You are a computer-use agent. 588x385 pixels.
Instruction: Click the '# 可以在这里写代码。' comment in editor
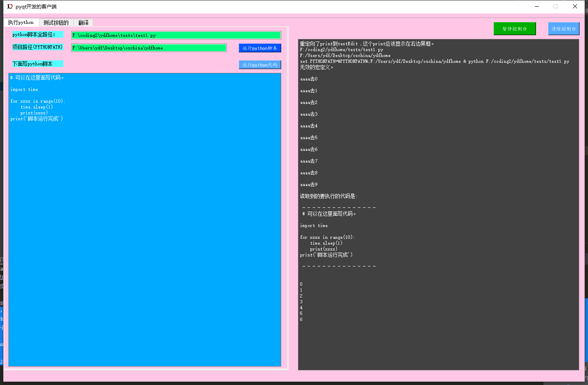tap(37, 78)
